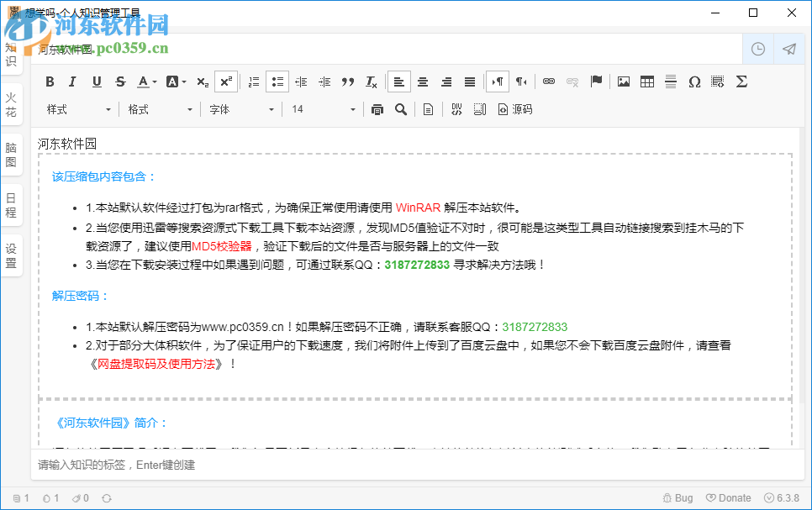The width and height of the screenshot is (812, 510).
Task: Click the sync refresh icon in status bar
Action: [x=107, y=497]
